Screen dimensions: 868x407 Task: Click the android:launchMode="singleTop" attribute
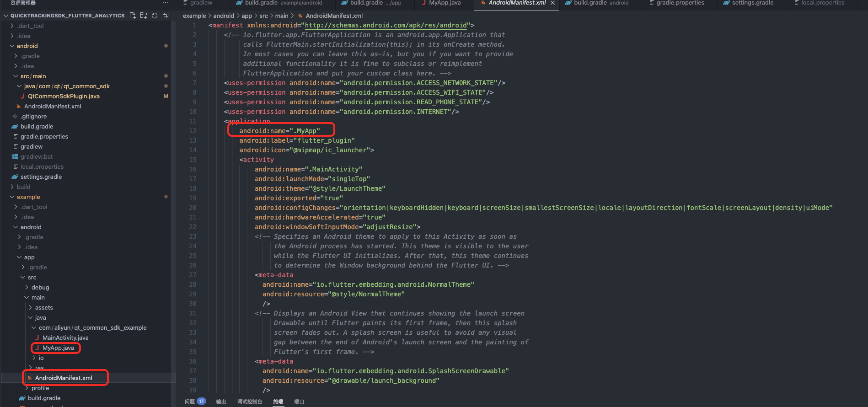[312, 179]
